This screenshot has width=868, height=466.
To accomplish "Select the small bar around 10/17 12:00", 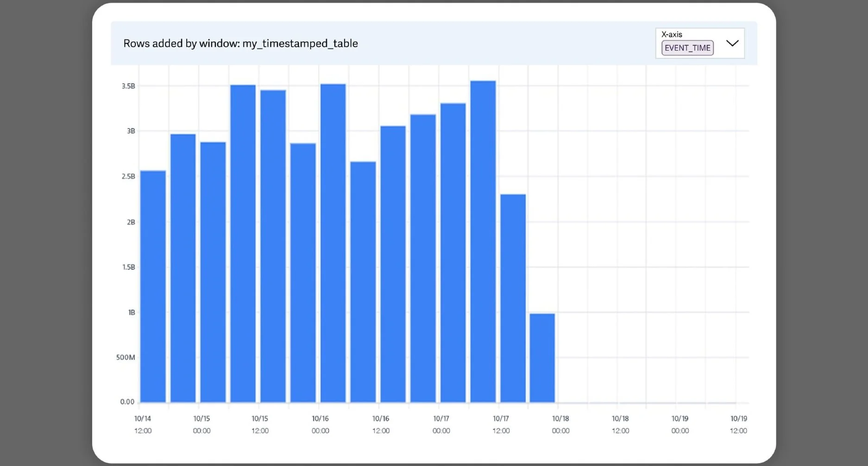I will (513, 296).
